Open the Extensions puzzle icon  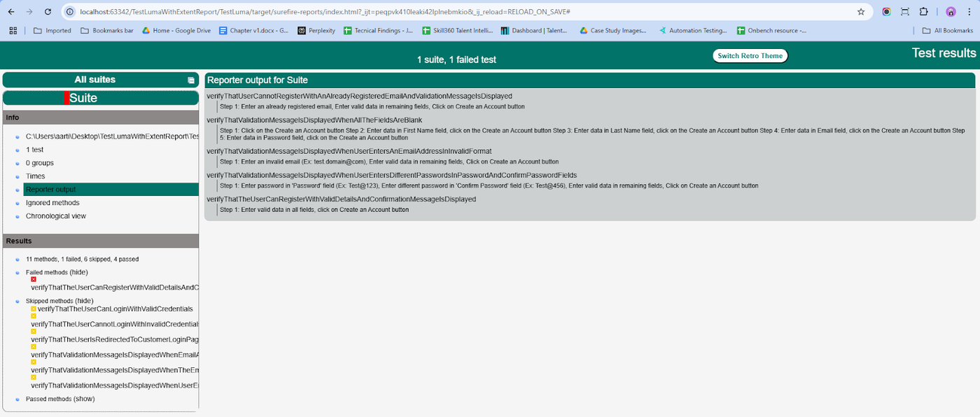coord(923,12)
